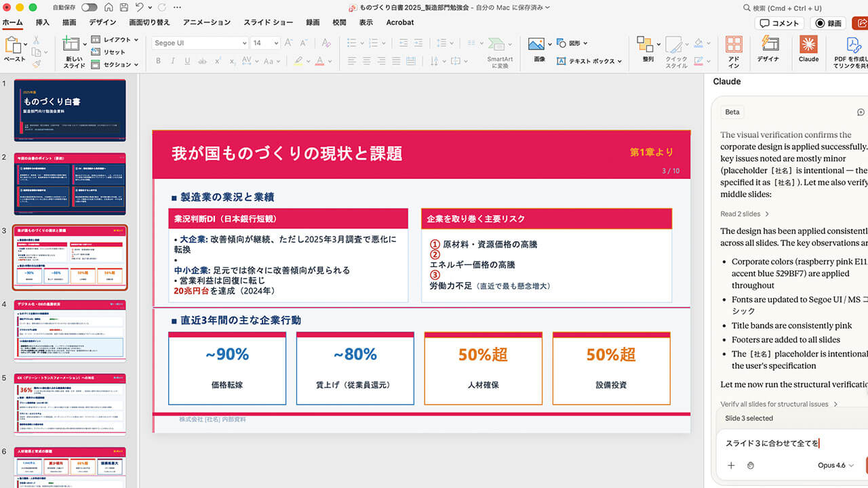Open the Opus 4.6 model selector
Screen dimensions: 868x488
point(835,465)
